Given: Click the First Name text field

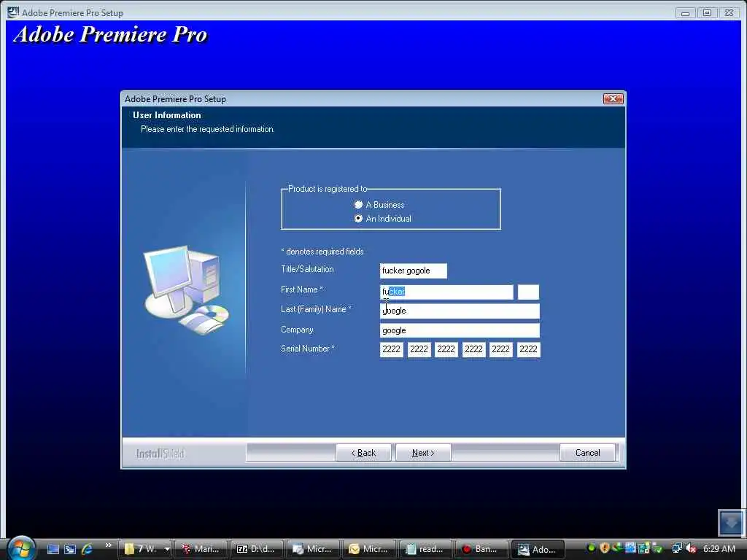Looking at the screenshot, I should [x=446, y=292].
